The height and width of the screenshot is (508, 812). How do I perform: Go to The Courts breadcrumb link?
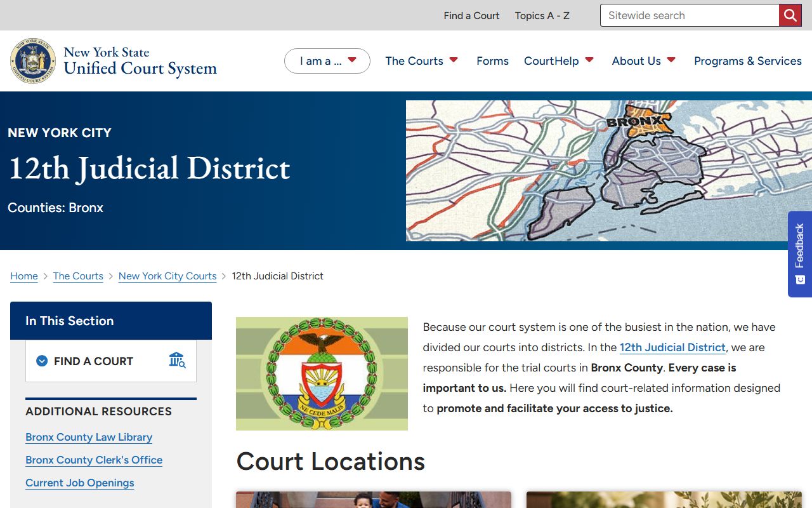78,276
